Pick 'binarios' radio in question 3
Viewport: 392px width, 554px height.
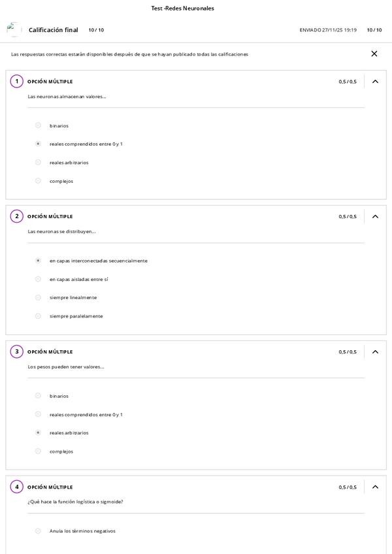38,396
